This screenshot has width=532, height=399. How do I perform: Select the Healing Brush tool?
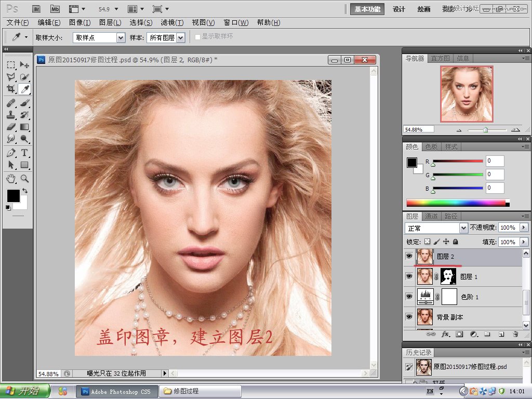click(x=11, y=102)
